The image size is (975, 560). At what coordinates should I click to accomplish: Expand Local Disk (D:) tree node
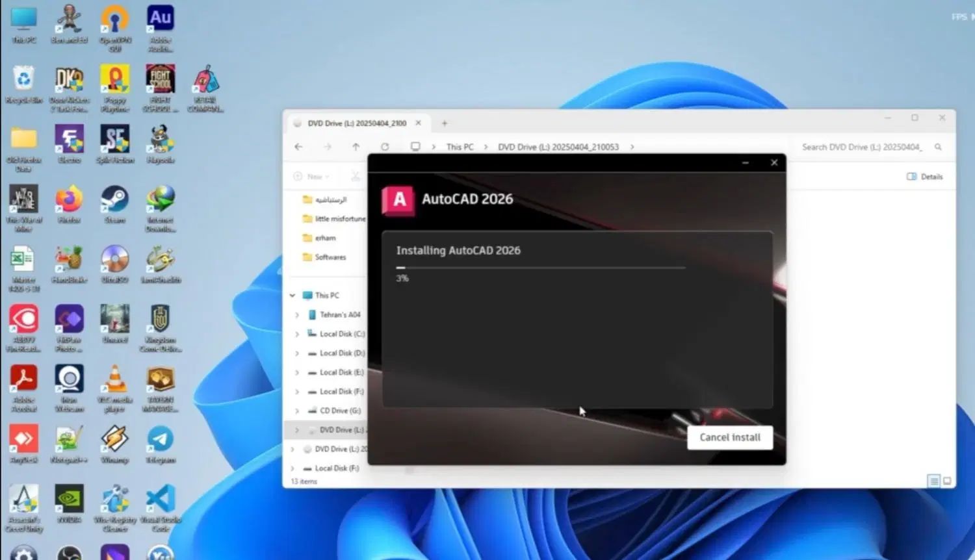pos(297,353)
